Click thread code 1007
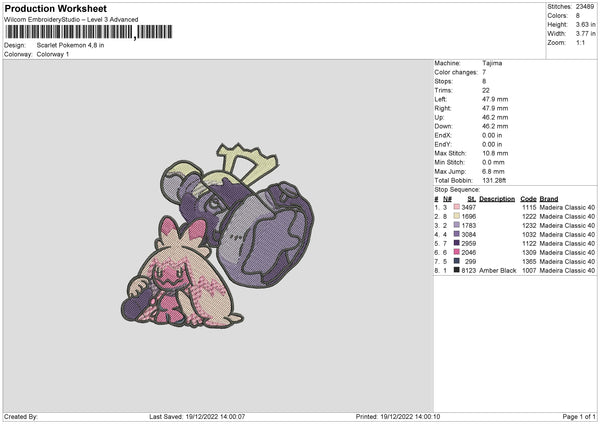The height and width of the screenshot is (424, 600). click(529, 271)
